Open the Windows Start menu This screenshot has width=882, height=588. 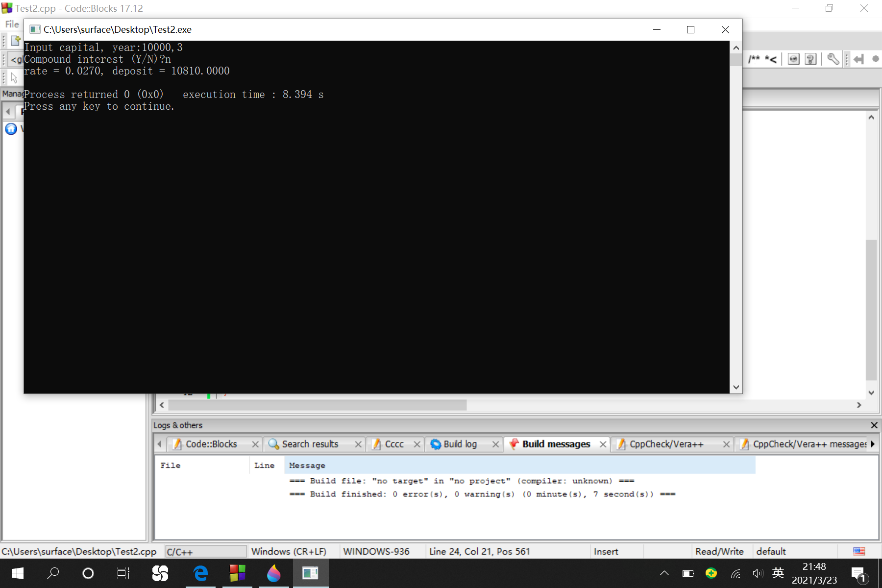[18, 573]
